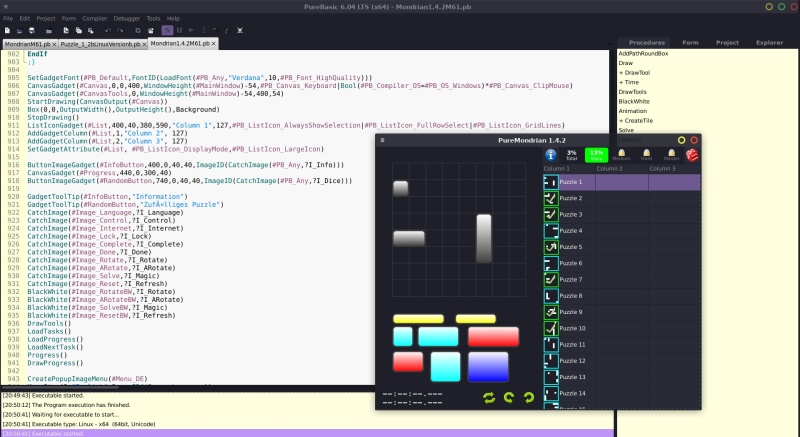This screenshot has height=437, width=800.
Task: Click the Open file toolbar icon
Action: 19,31
